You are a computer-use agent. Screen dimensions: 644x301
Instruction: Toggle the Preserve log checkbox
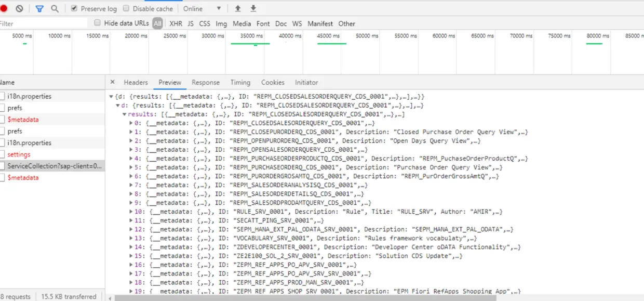74,9
